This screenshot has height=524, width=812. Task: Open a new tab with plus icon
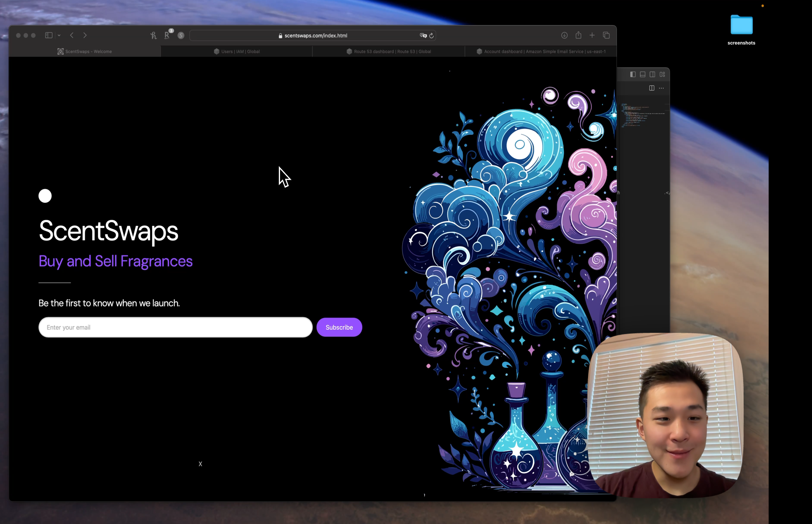point(592,35)
